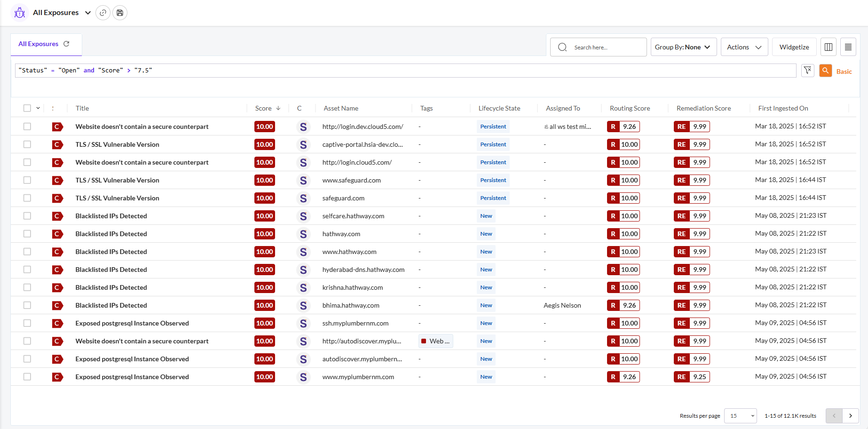
Task: Check the row for http://login.dev.cloud5.com/
Action: [27, 127]
